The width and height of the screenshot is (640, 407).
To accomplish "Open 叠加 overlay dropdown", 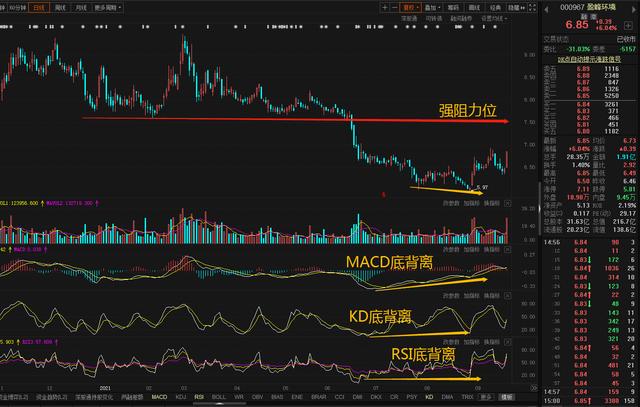I will point(432,7).
